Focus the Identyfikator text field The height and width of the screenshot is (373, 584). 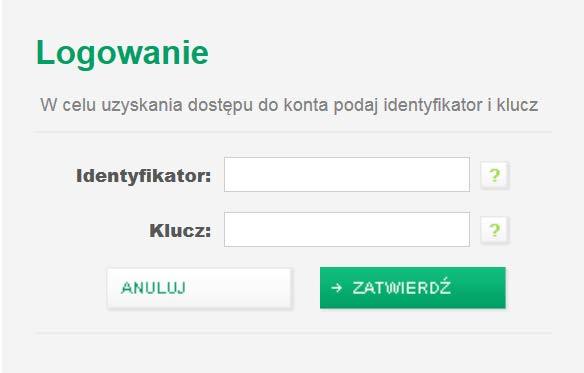click(x=347, y=174)
